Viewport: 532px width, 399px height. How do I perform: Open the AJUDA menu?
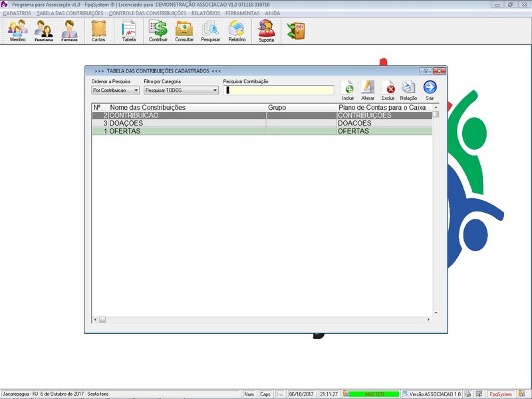273,13
